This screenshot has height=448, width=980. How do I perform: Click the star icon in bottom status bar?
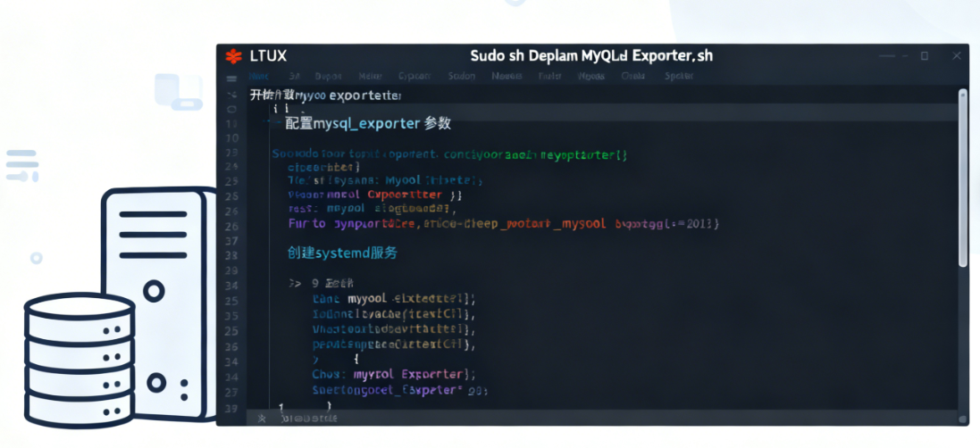pos(262,417)
